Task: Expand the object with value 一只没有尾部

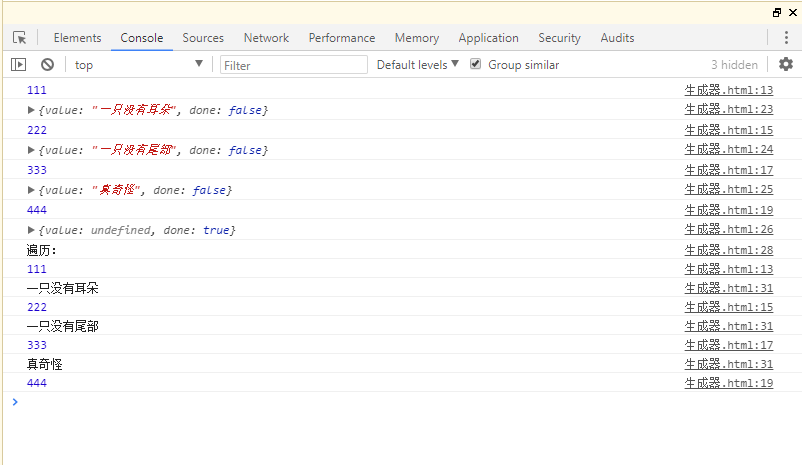Action: [x=31, y=150]
